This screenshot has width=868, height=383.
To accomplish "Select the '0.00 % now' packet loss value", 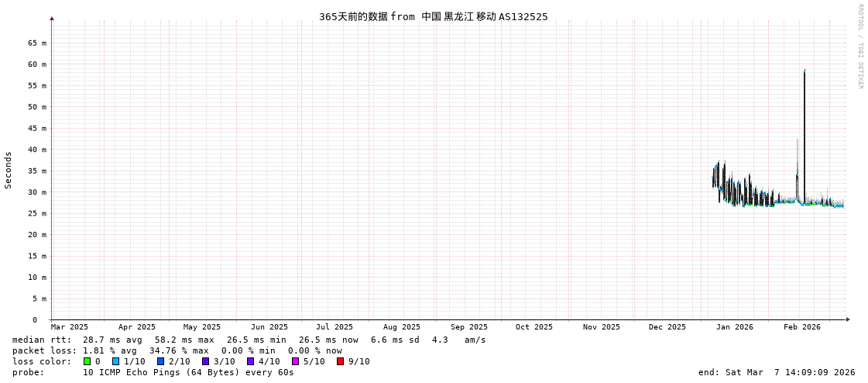I will pos(315,351).
